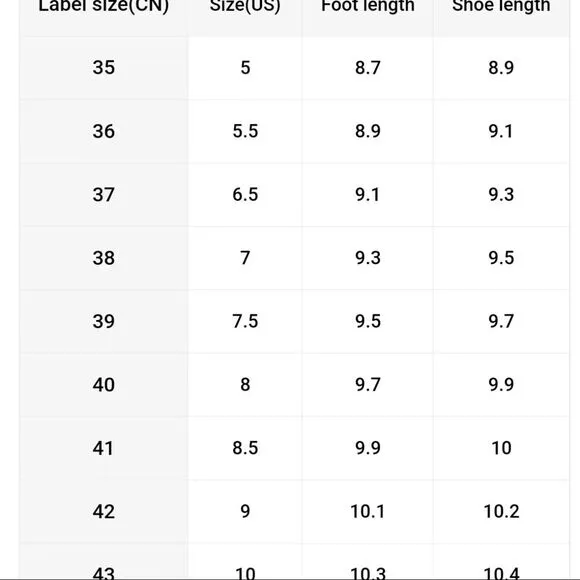
Task: Click US size 6.5 cell
Action: click(245, 195)
